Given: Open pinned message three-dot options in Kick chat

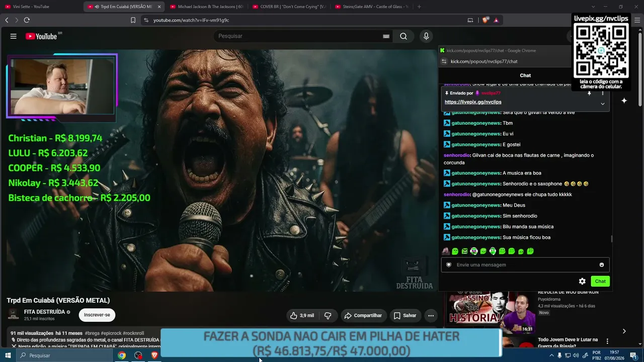Looking at the screenshot, I should (603, 93).
